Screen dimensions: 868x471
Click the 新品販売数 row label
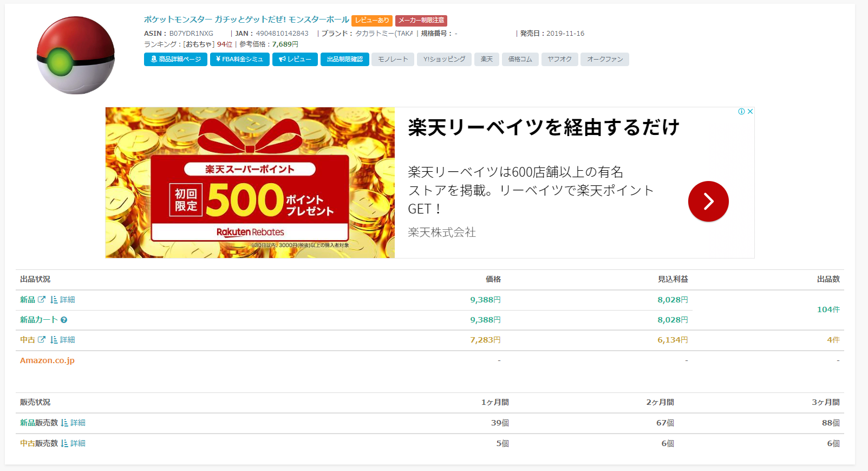pos(39,423)
